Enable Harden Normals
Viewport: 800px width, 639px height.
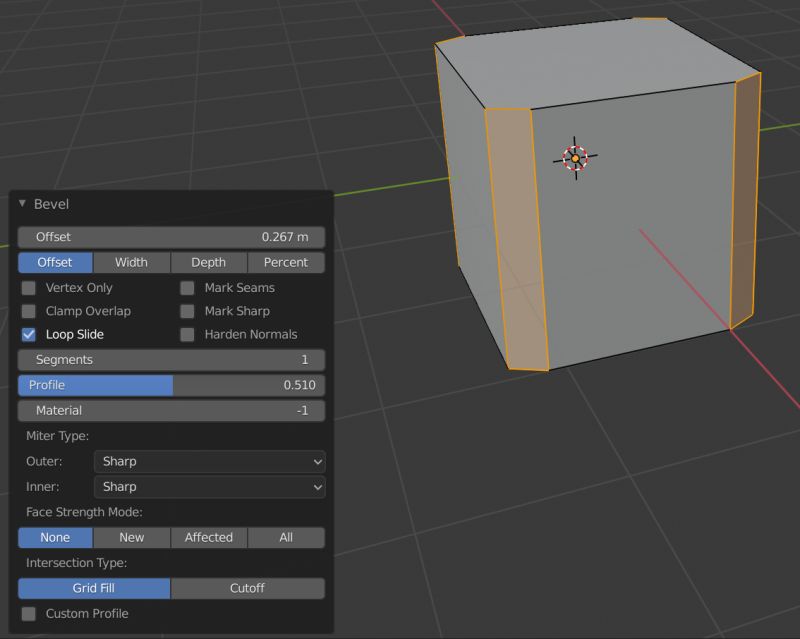[x=187, y=335]
